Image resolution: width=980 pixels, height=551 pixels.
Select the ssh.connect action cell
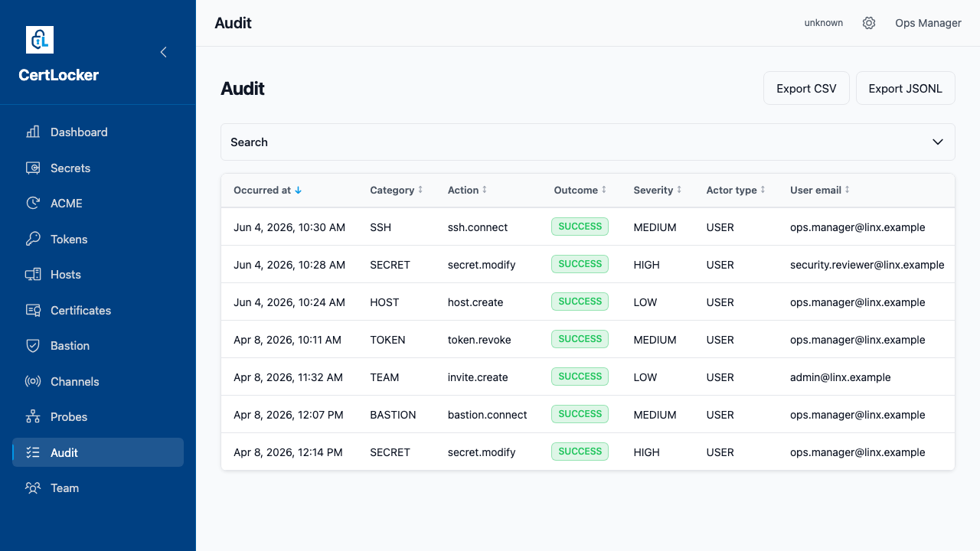pos(478,227)
